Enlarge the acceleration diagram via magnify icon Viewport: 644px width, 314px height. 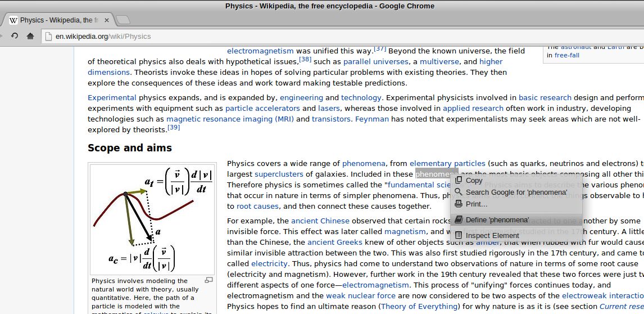(208, 280)
